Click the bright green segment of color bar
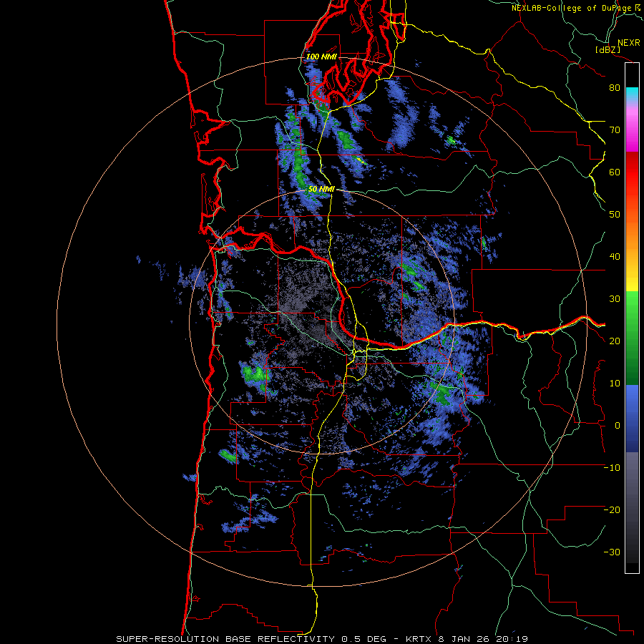The image size is (644, 644). tap(632, 306)
